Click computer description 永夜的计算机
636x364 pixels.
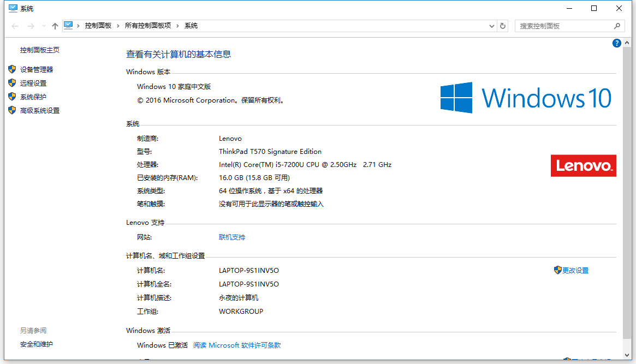click(239, 298)
